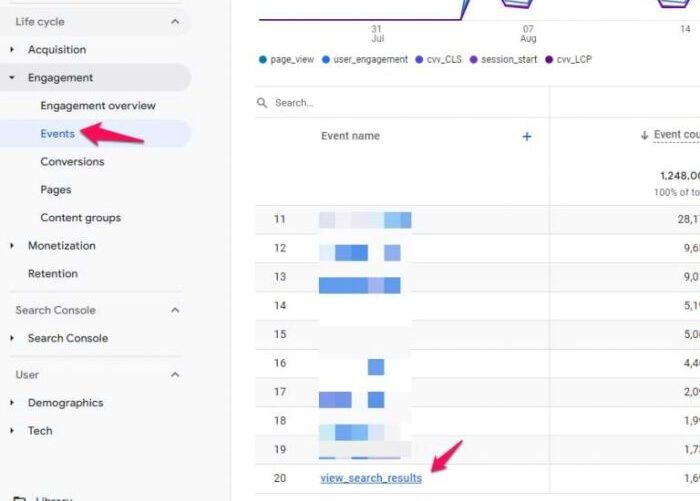
Task: Click the Event name column header
Action: pos(350,136)
